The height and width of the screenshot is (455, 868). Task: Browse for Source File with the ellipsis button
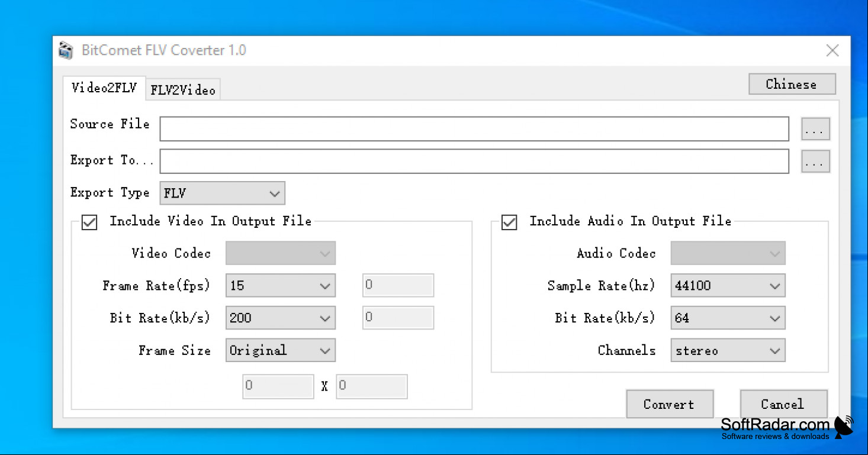pos(815,129)
